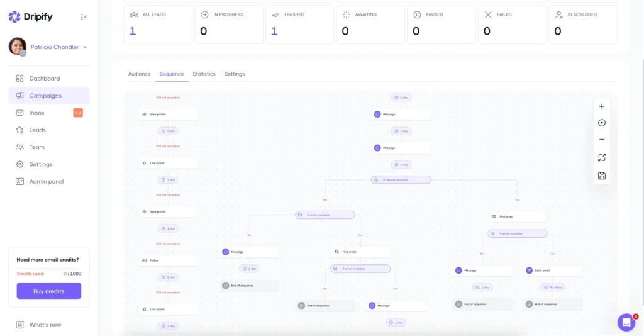Zoom out on the sequence canvas
Screen dimensions: 644x336
(602, 140)
